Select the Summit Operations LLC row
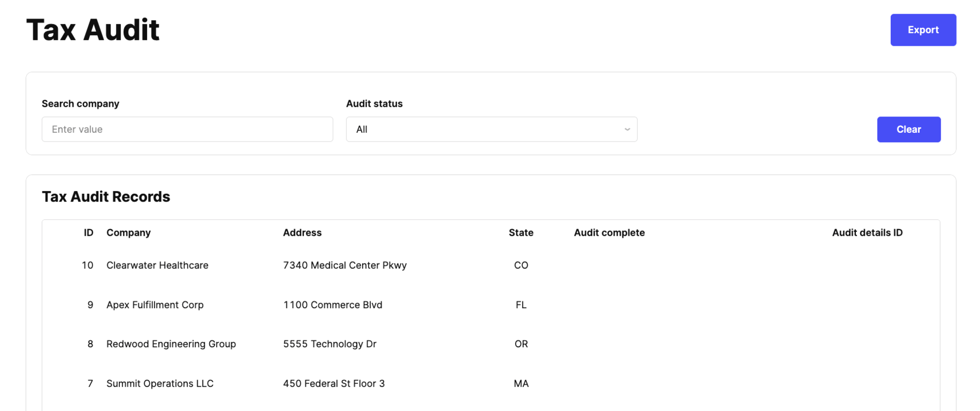The image size is (980, 411). coord(159,383)
